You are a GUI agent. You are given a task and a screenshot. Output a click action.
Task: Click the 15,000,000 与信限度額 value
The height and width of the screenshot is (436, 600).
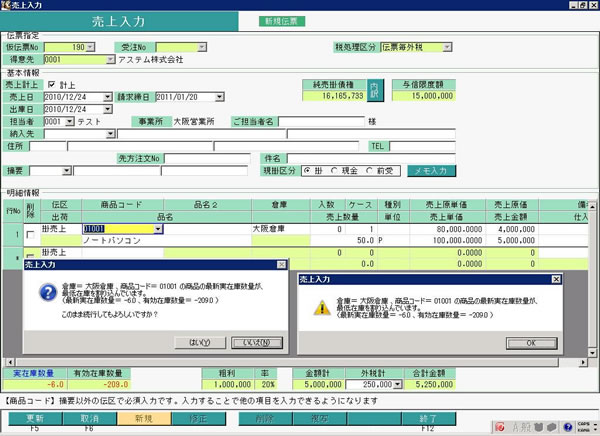[x=424, y=96]
